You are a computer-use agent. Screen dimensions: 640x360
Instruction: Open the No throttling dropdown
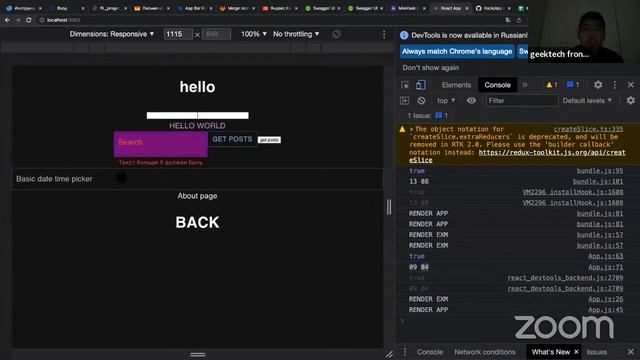(x=296, y=34)
